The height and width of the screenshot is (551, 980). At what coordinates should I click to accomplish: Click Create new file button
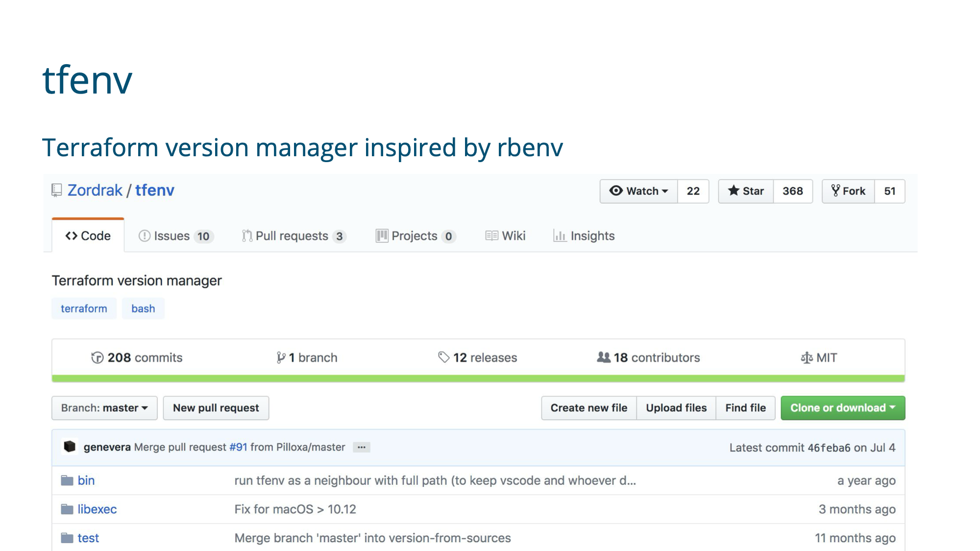[589, 408]
